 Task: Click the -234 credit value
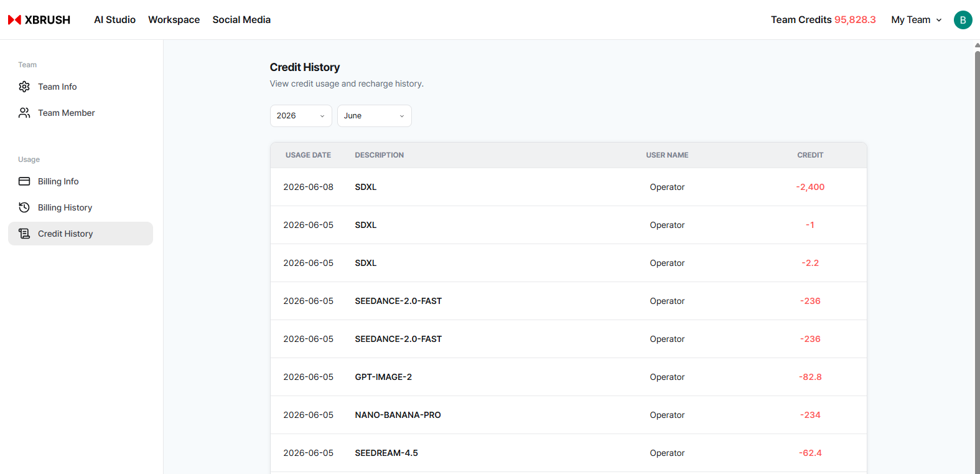click(x=810, y=415)
